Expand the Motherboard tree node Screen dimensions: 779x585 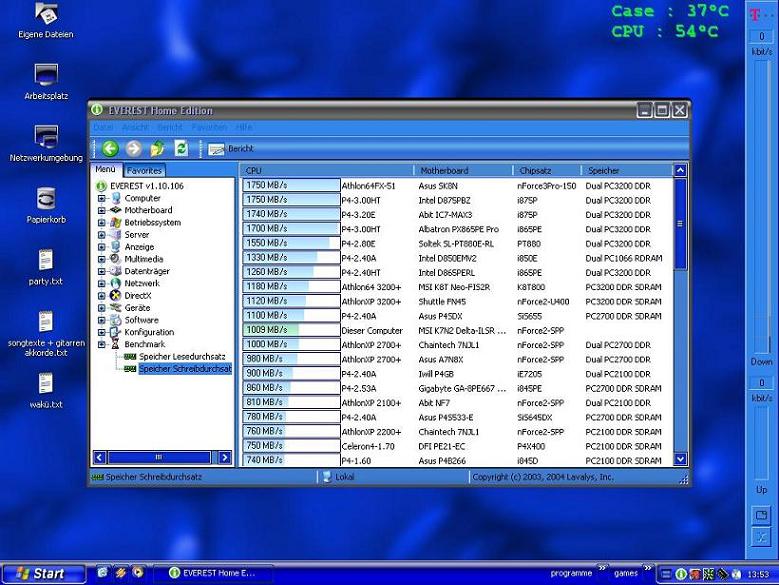pos(102,210)
